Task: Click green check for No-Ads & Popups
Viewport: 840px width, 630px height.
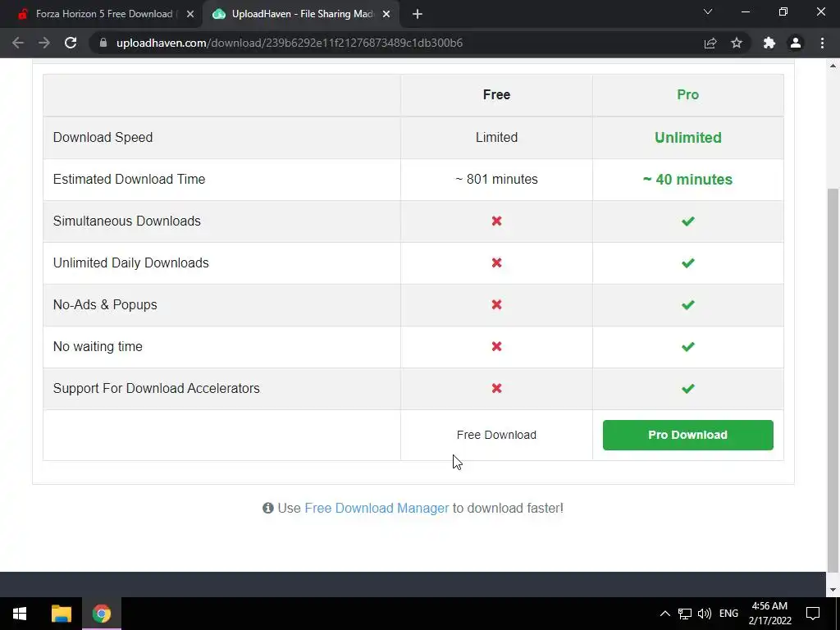Action: click(x=688, y=304)
